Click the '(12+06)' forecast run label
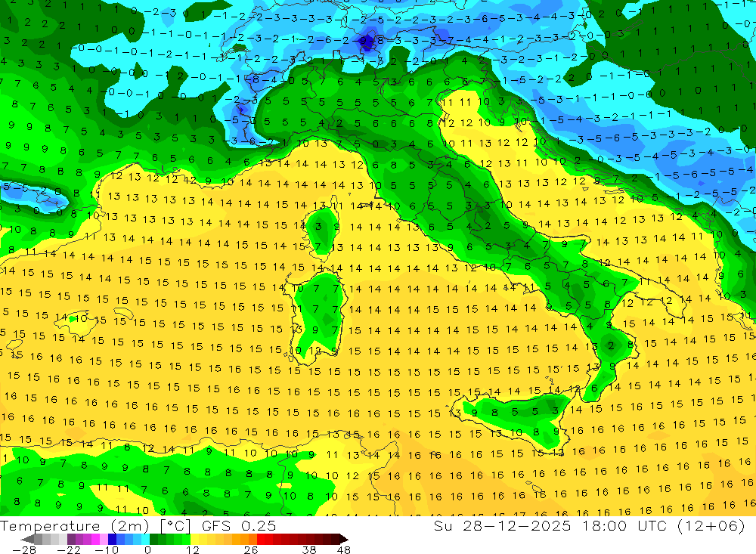This screenshot has height=554, width=756. [711, 526]
